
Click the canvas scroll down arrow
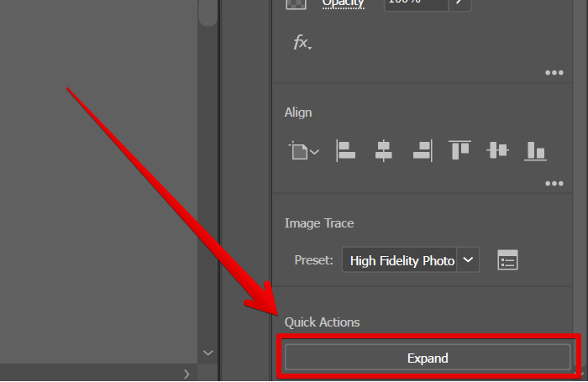[207, 353]
